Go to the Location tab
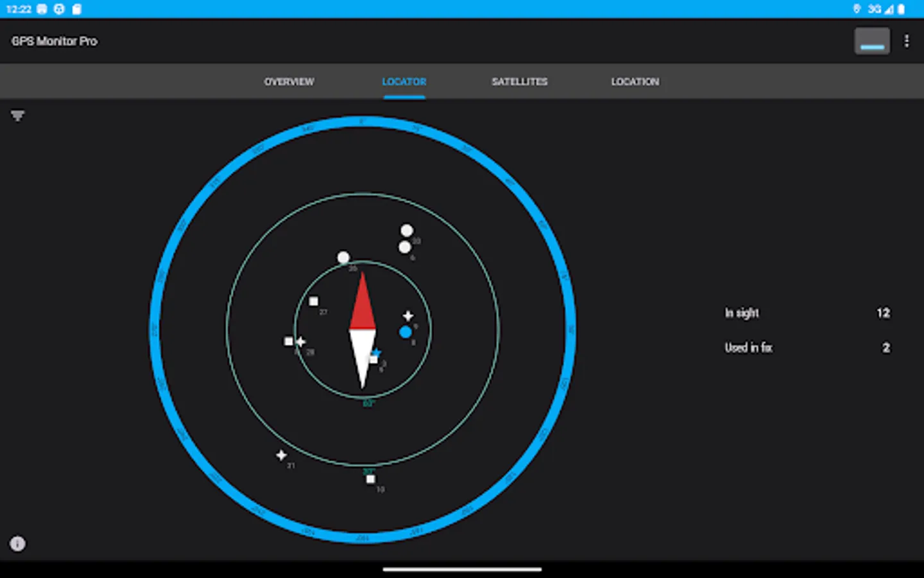The height and width of the screenshot is (578, 924). click(x=635, y=82)
